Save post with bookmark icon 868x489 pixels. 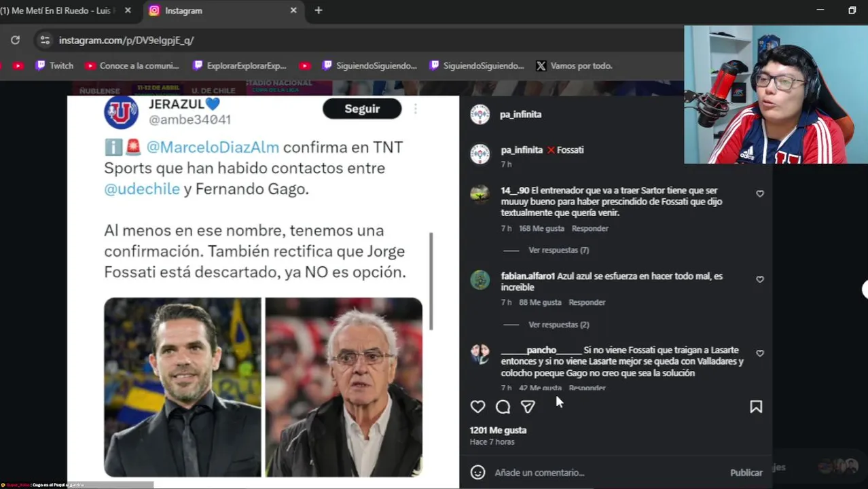pos(756,407)
